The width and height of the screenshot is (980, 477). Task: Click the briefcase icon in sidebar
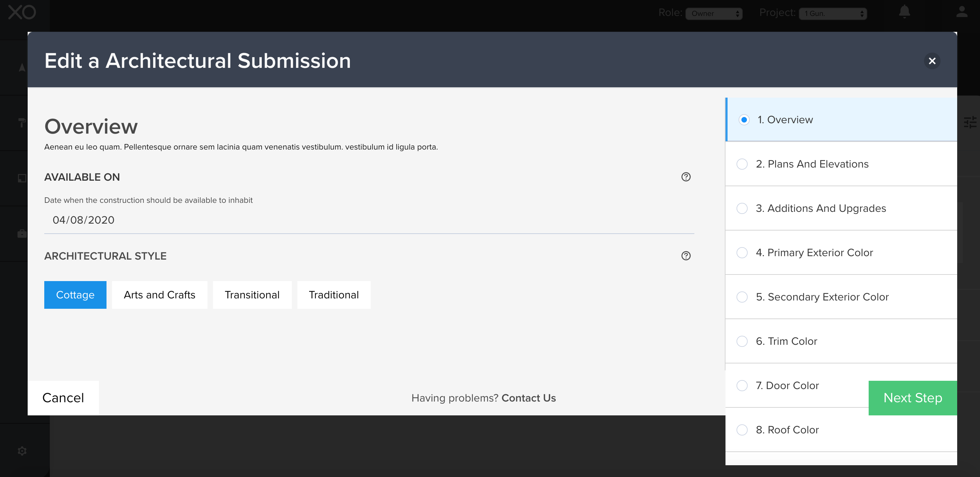22,233
